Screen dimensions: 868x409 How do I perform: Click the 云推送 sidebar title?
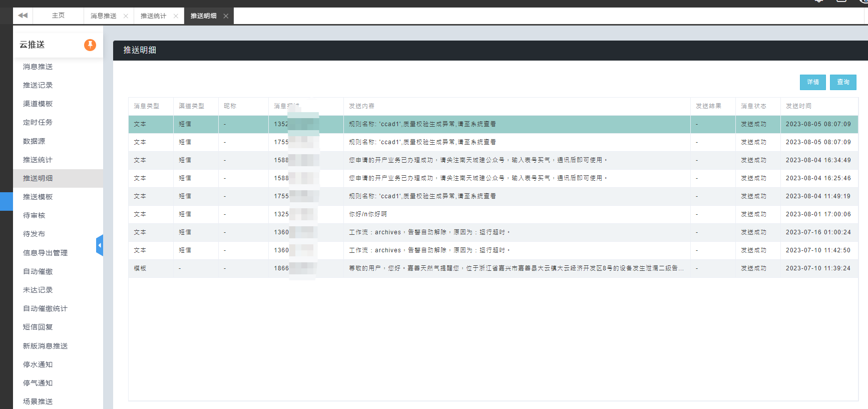(32, 45)
